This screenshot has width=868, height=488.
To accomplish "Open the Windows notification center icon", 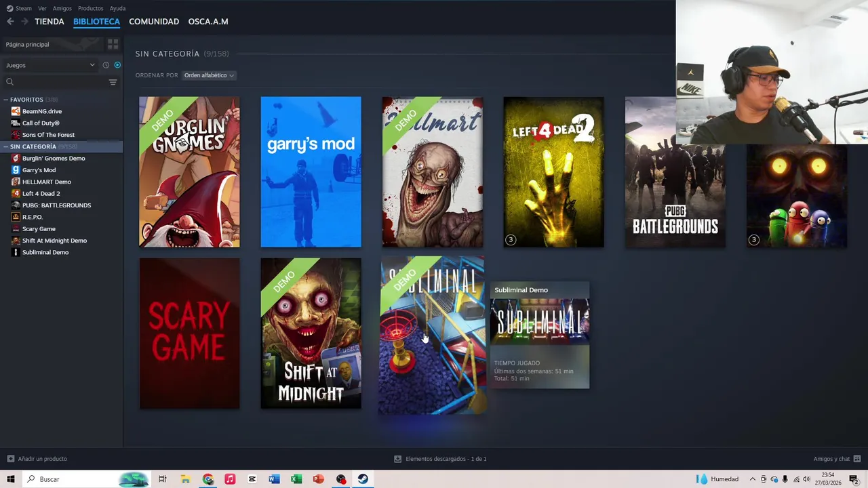I will tap(854, 479).
